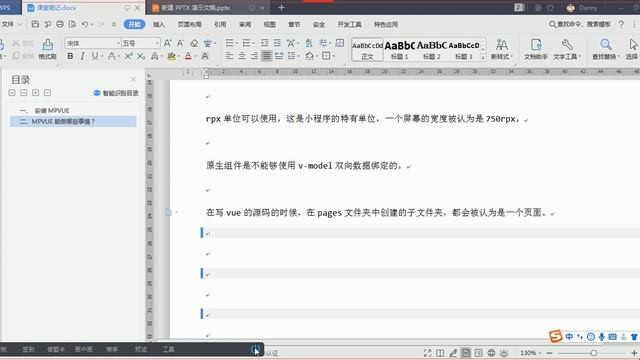This screenshot has height=360, width=640.
Task: Click 智能识别目录 link
Action: click(x=116, y=93)
